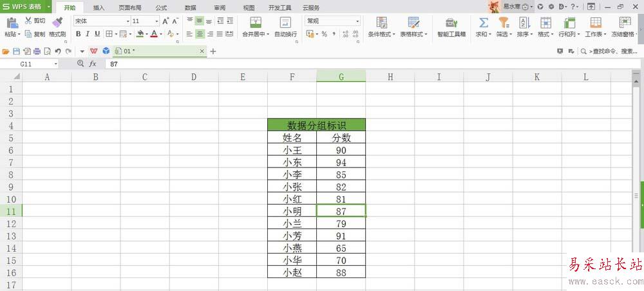Viewport: 644px width, 291px height.
Task: Click the Cut (剪切) scissors icon
Action: pos(28,21)
